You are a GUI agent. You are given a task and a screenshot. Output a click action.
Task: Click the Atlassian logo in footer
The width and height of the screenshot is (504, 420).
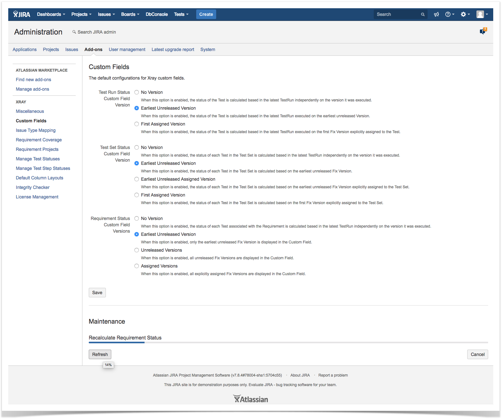[251, 399]
